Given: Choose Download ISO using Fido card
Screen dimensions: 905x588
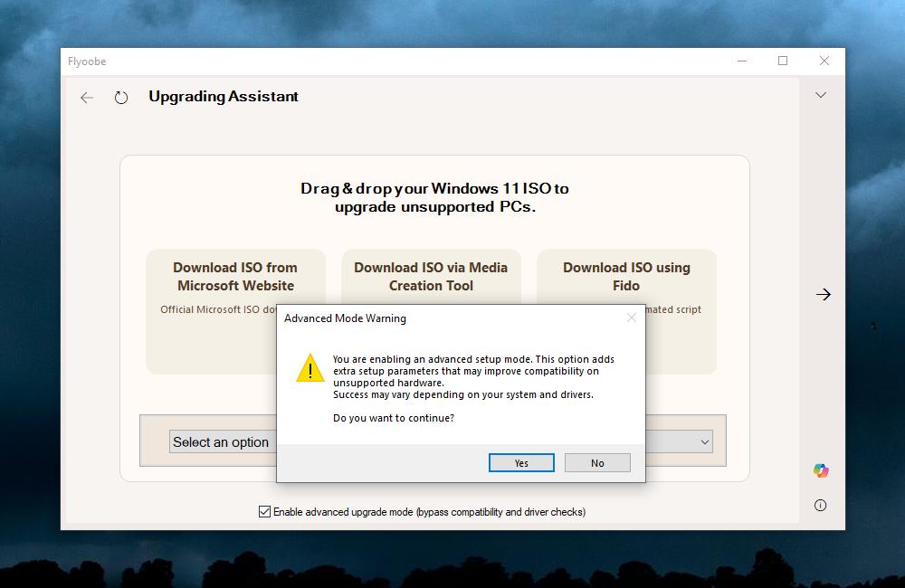Looking at the screenshot, I should click(626, 277).
